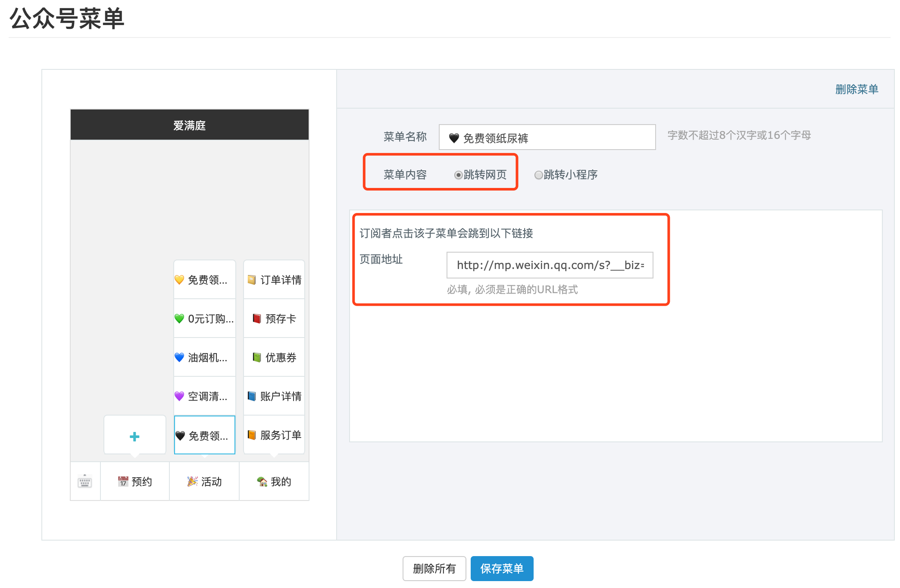Select the 空调清 submenu item

(x=205, y=396)
